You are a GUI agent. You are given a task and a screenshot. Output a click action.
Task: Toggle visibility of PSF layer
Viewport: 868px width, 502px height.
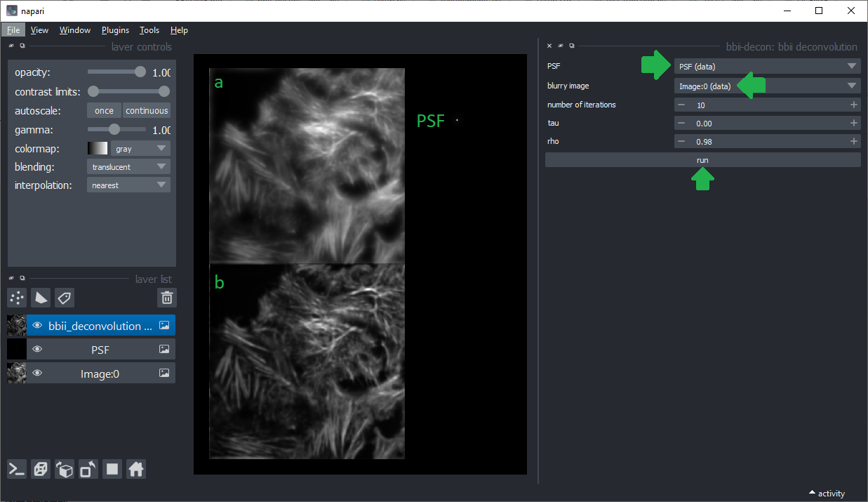pos(37,350)
